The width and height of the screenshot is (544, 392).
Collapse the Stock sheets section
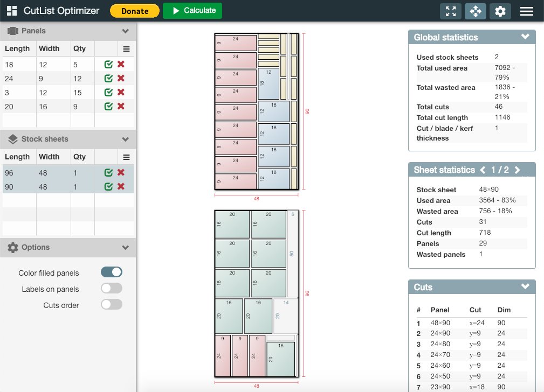click(126, 139)
